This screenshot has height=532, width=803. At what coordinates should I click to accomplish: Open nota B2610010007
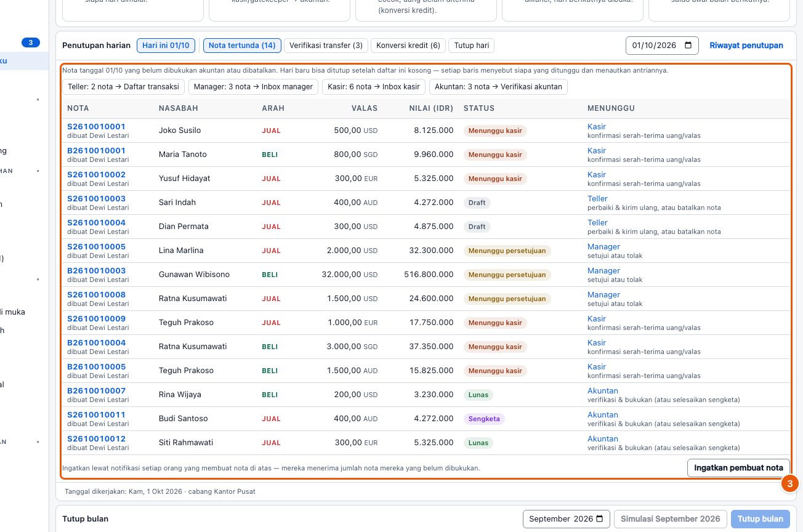point(96,391)
